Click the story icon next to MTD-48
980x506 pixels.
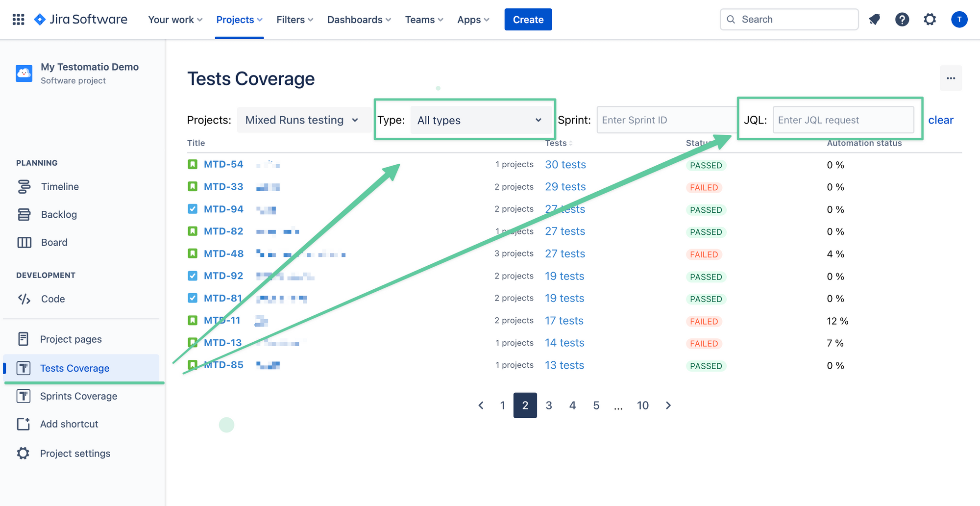[193, 253]
